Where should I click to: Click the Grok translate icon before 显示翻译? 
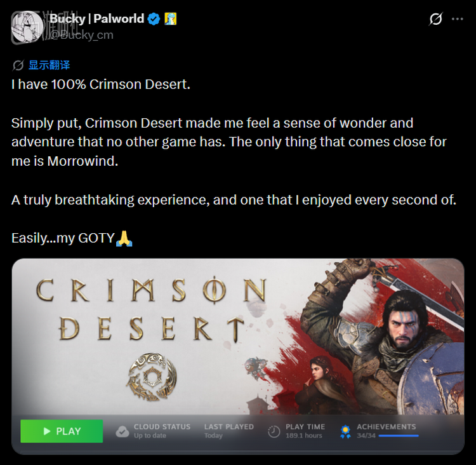pos(18,65)
